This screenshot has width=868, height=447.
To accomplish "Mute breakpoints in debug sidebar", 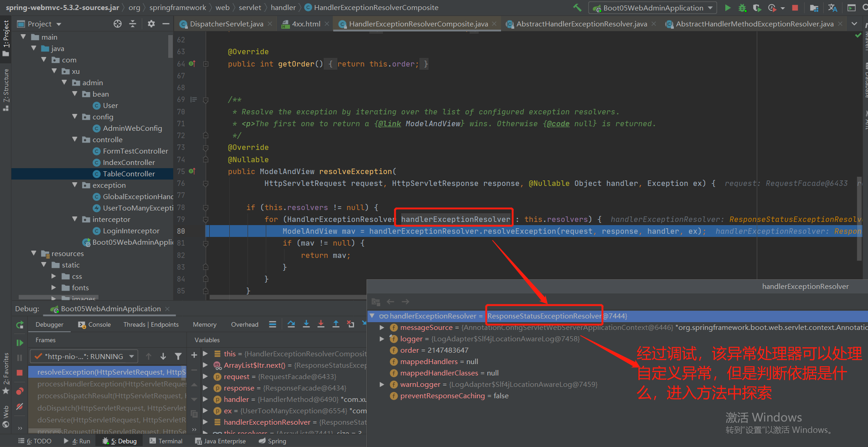I will pyautogui.click(x=20, y=406).
